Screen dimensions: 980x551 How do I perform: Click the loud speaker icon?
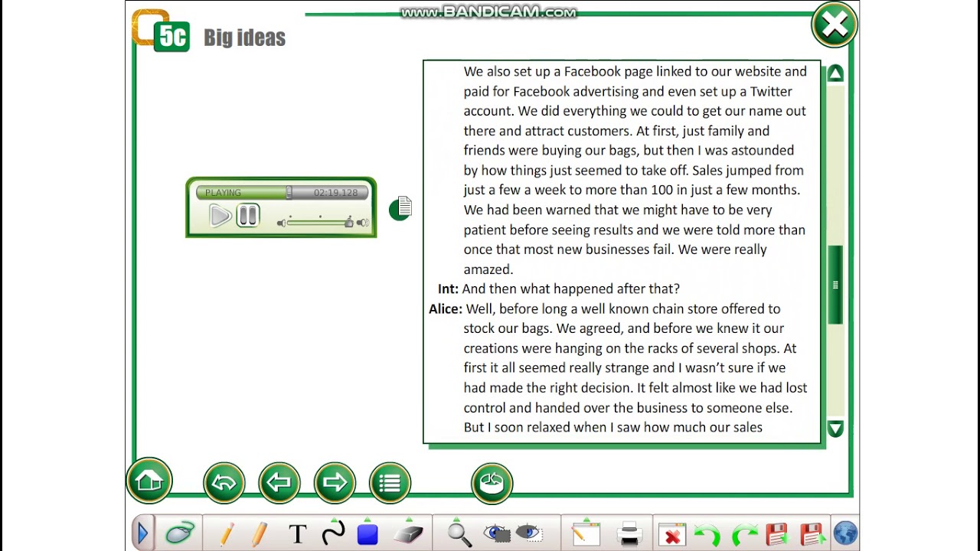(x=363, y=223)
